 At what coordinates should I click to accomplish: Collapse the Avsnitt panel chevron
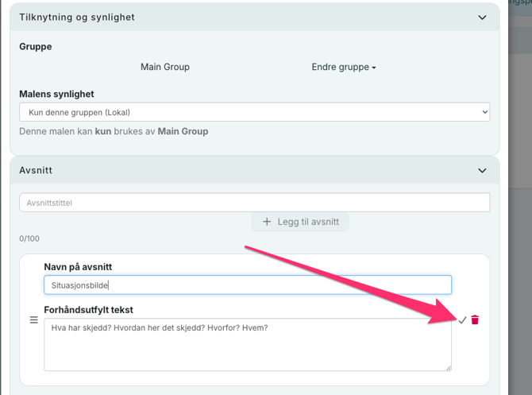click(482, 170)
